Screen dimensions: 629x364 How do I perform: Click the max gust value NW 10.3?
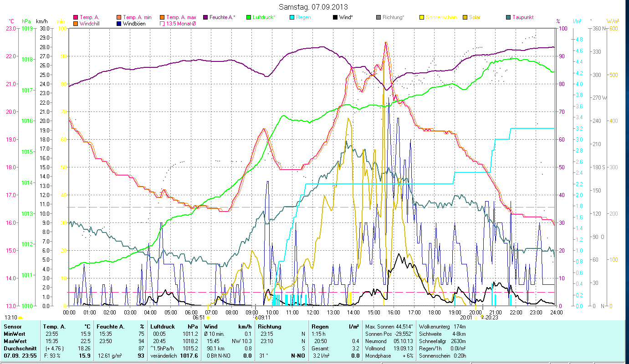(x=242, y=341)
